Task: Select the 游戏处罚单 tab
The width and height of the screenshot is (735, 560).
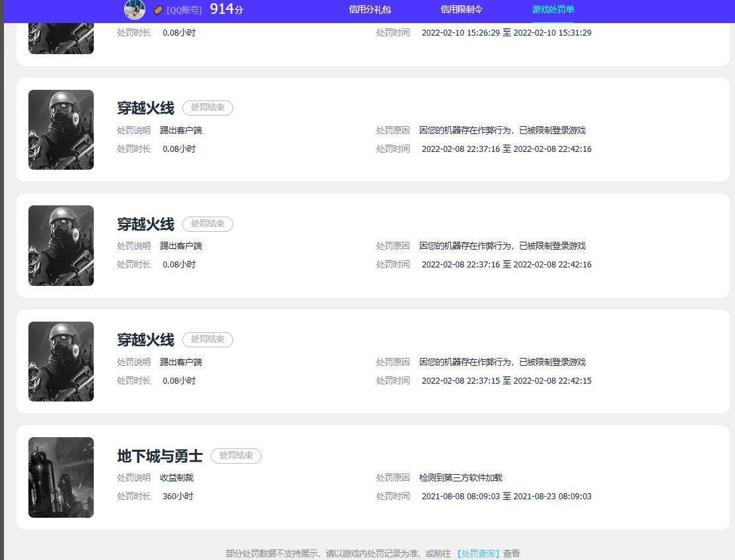Action: pos(552,11)
